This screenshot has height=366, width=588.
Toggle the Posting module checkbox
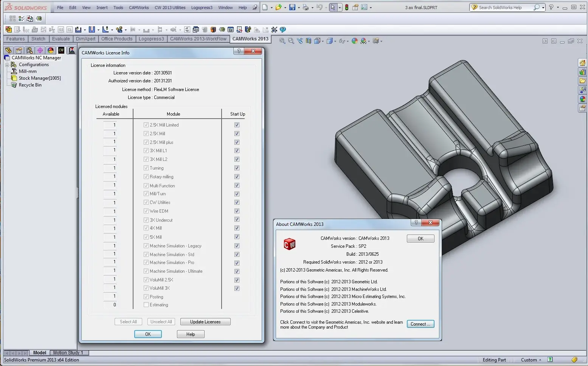point(146,297)
